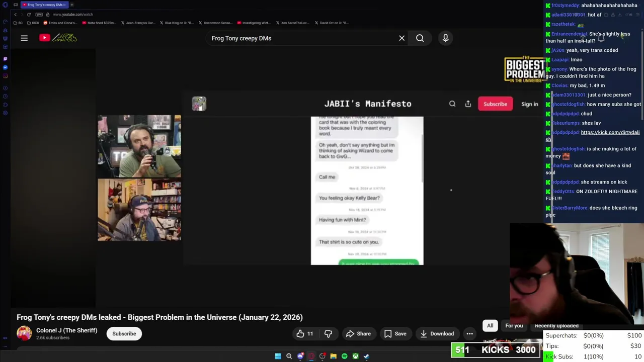
Task: Go to YouTube home via the logo
Action: [58, 38]
